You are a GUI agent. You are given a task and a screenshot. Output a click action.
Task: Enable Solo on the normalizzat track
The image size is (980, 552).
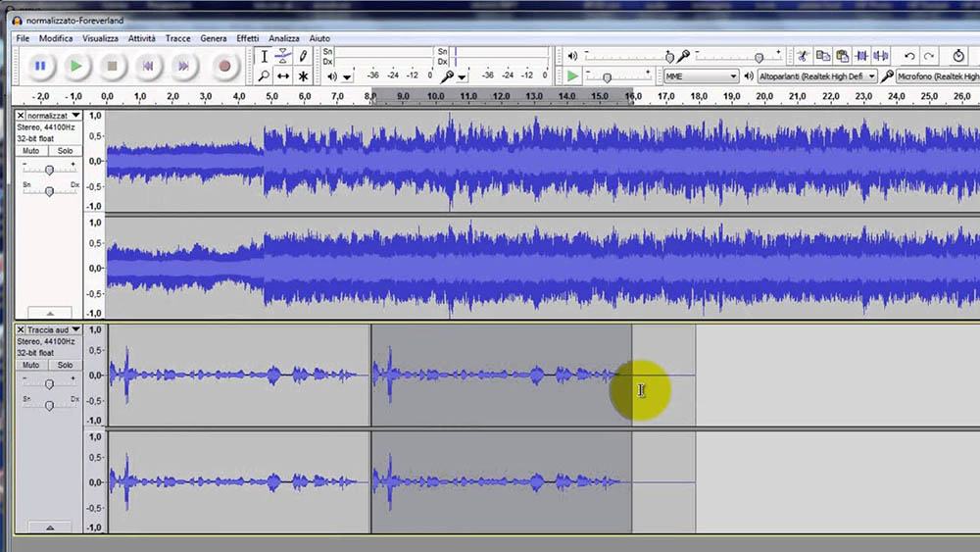click(65, 151)
